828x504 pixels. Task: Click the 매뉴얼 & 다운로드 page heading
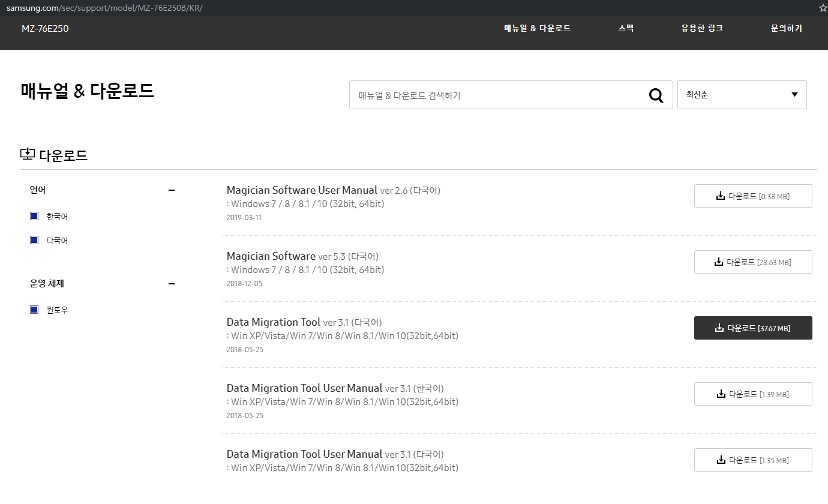tap(88, 91)
